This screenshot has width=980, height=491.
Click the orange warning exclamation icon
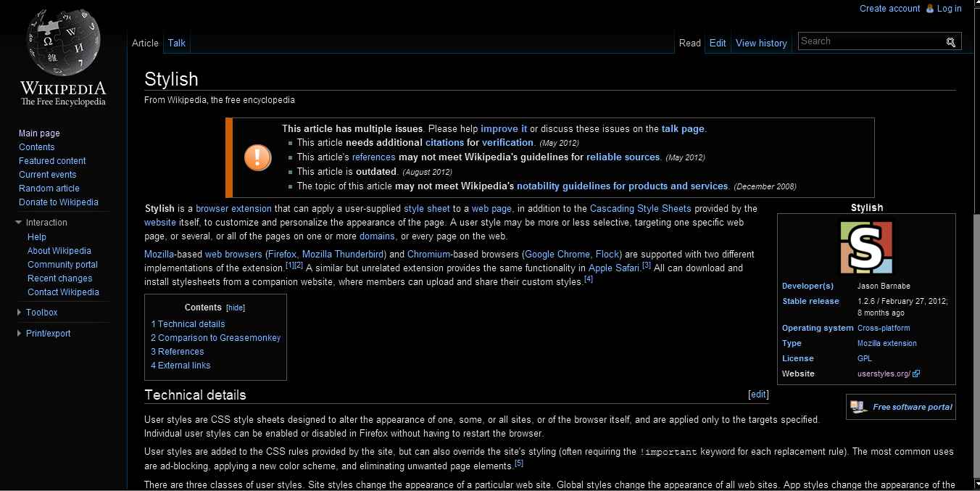(x=257, y=157)
